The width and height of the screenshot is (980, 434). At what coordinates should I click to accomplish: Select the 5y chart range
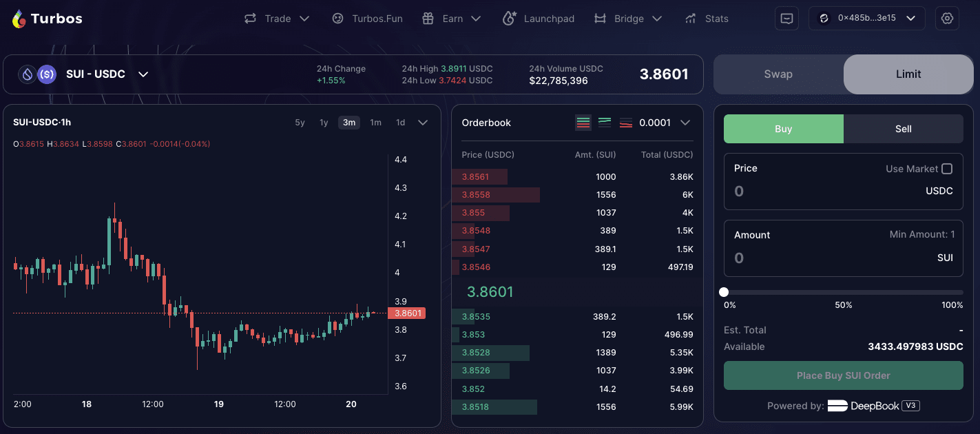click(x=300, y=123)
